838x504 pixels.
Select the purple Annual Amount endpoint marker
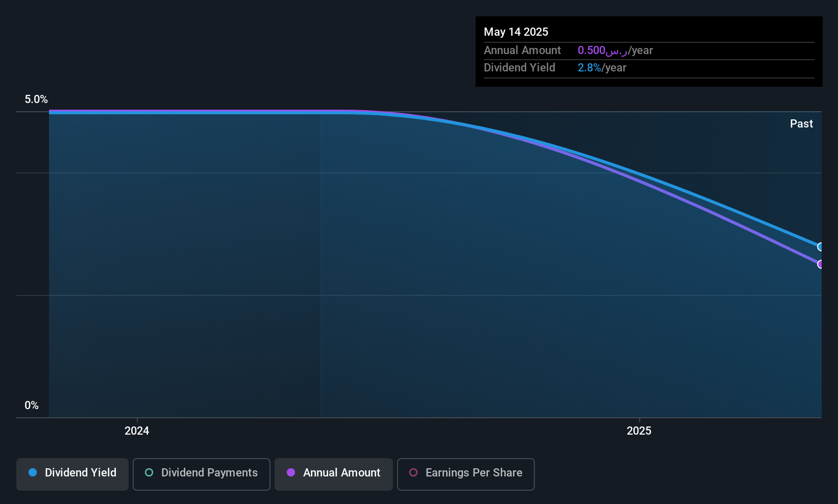(821, 264)
